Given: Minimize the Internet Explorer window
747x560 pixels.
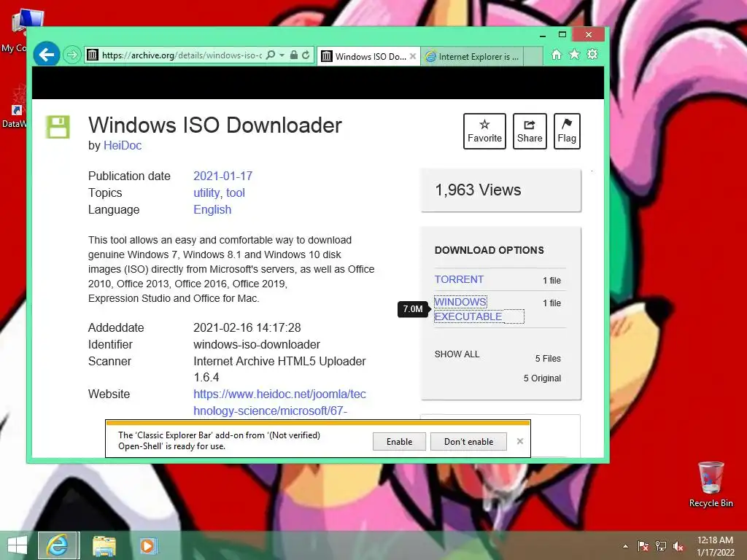Looking at the screenshot, I should click(x=543, y=35).
